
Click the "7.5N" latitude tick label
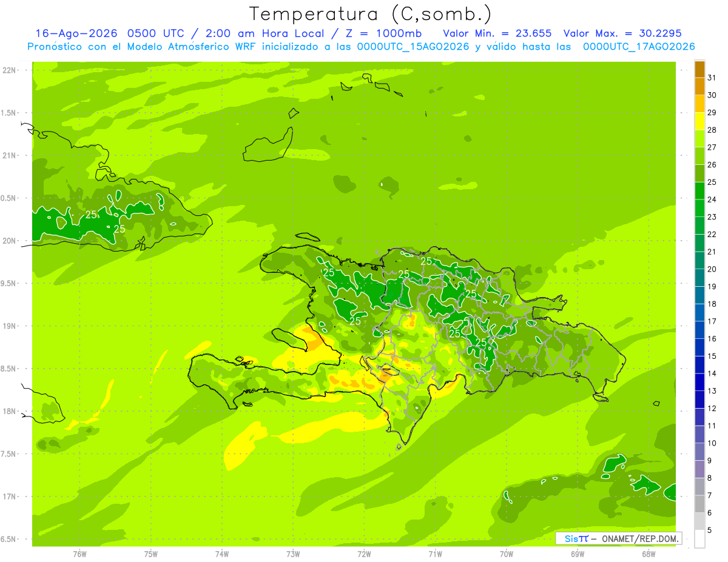click(9, 454)
